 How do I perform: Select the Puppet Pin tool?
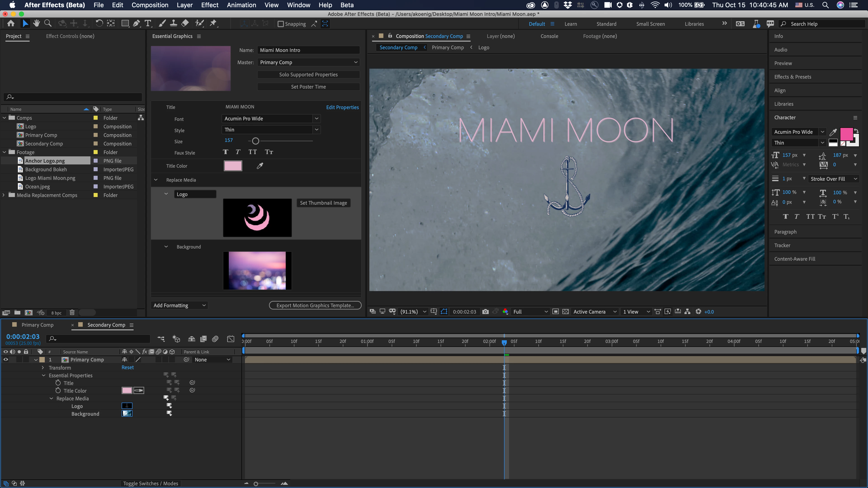[x=213, y=23]
